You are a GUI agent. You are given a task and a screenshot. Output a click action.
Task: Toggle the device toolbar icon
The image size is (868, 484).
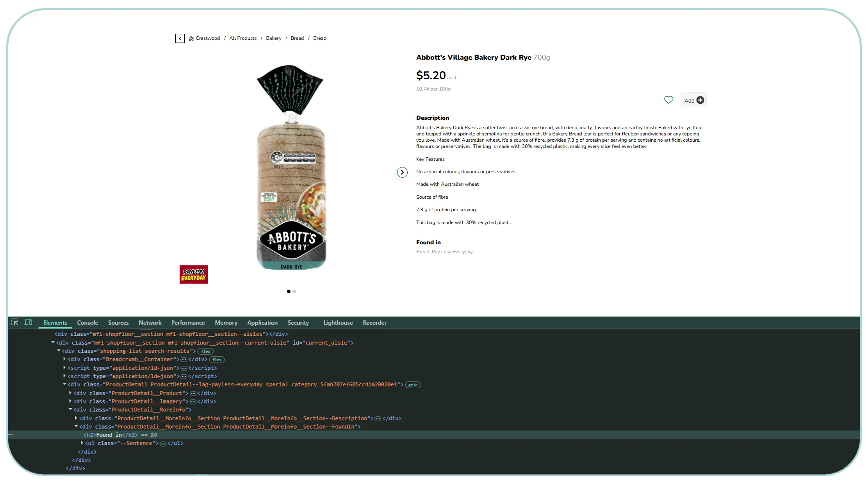click(28, 322)
